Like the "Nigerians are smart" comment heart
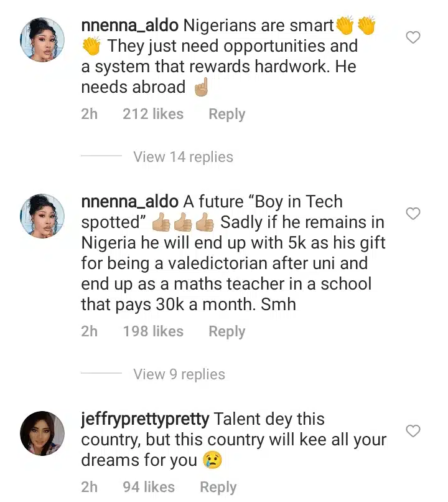This screenshot has height=502, width=448. tap(413, 38)
